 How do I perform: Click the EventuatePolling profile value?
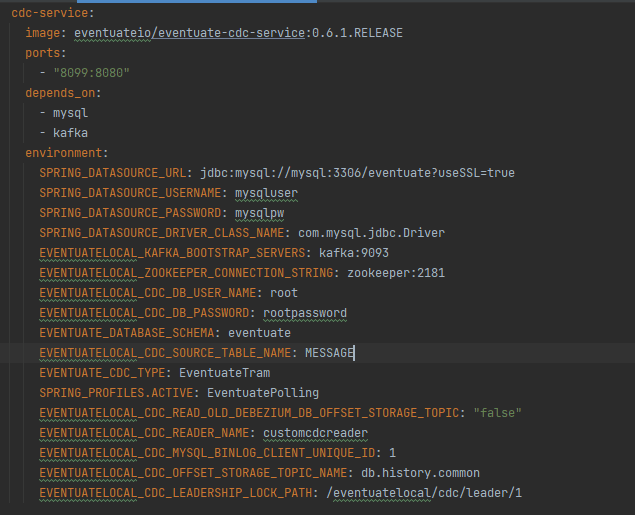[x=256, y=393]
